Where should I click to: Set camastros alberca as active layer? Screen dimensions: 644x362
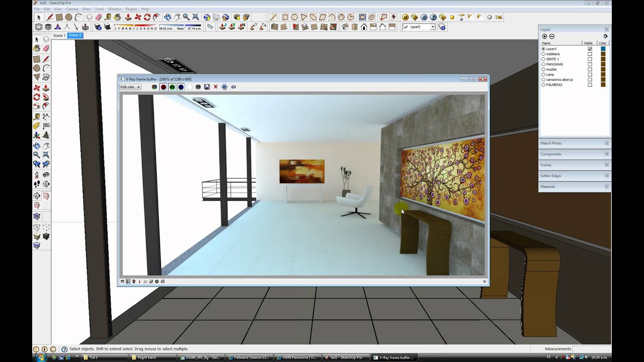click(543, 79)
